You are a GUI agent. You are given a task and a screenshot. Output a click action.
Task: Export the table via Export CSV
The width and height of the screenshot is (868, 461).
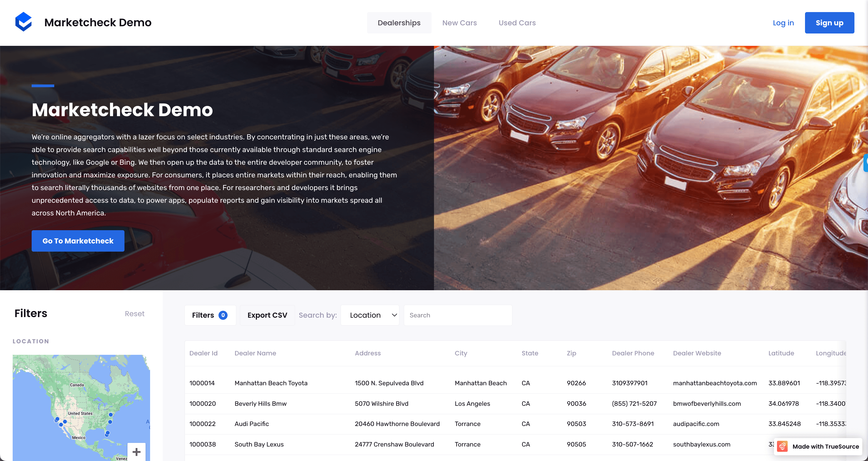(x=267, y=315)
